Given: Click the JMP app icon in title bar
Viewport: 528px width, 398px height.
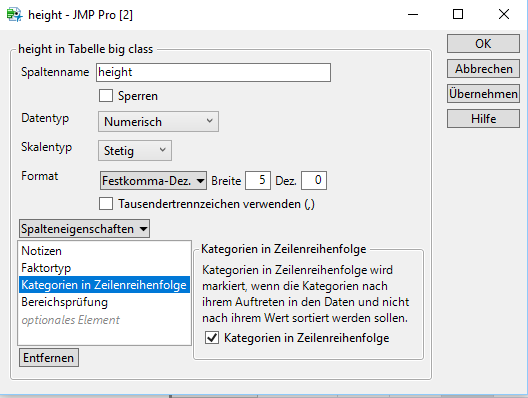Looking at the screenshot, I should 14,15.
